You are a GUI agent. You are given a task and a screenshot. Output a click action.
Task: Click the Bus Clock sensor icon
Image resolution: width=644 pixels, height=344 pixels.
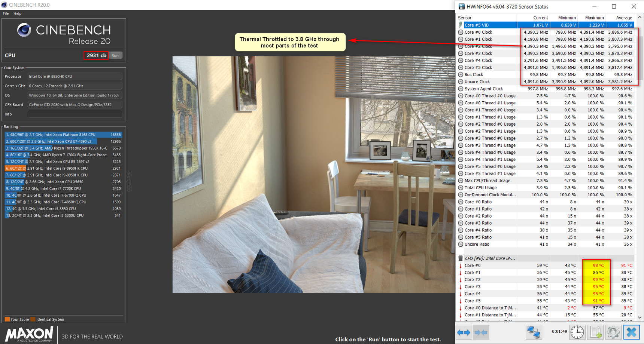[x=461, y=74]
